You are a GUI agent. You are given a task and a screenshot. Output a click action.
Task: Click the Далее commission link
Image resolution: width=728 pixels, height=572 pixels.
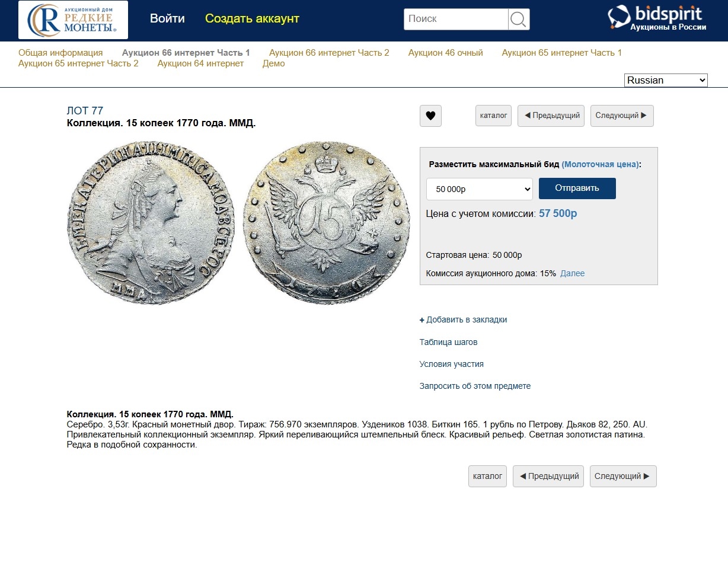point(572,273)
